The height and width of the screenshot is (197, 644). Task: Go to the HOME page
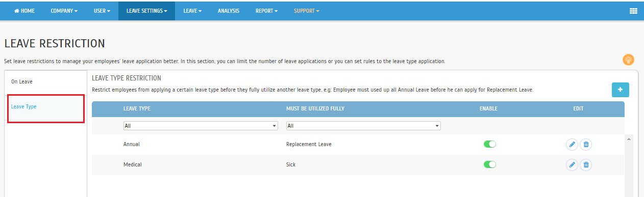(24, 11)
